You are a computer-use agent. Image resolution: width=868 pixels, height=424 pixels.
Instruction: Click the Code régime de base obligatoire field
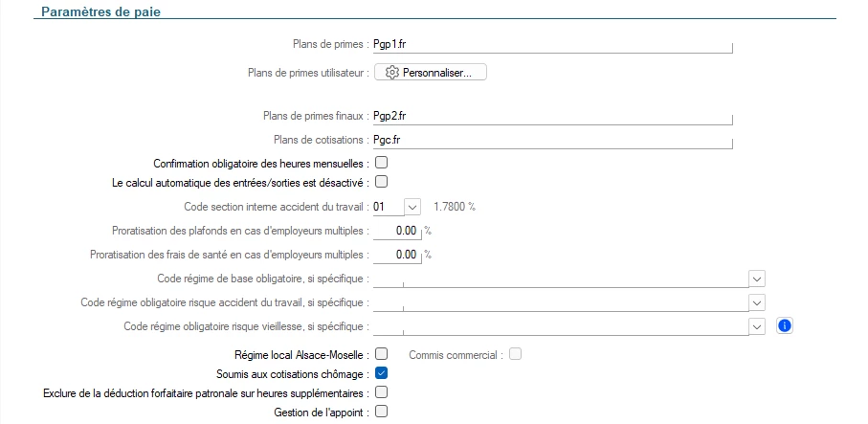[x=560, y=279]
